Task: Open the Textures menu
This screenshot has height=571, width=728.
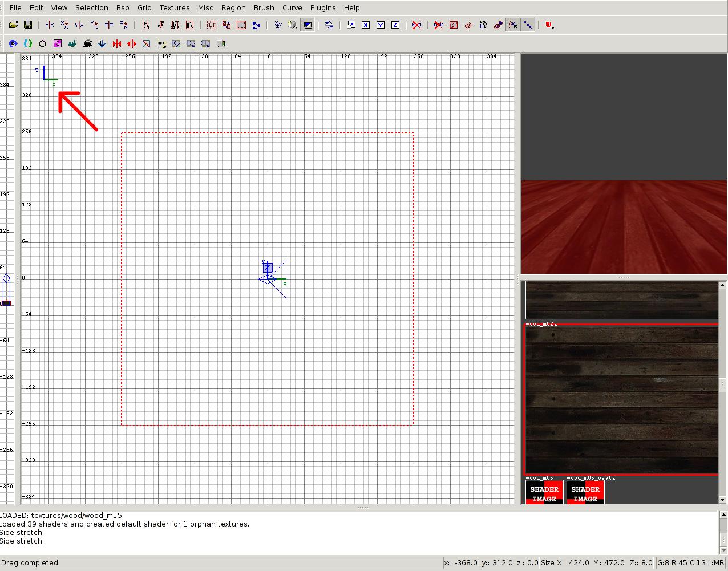Action: 175,7
